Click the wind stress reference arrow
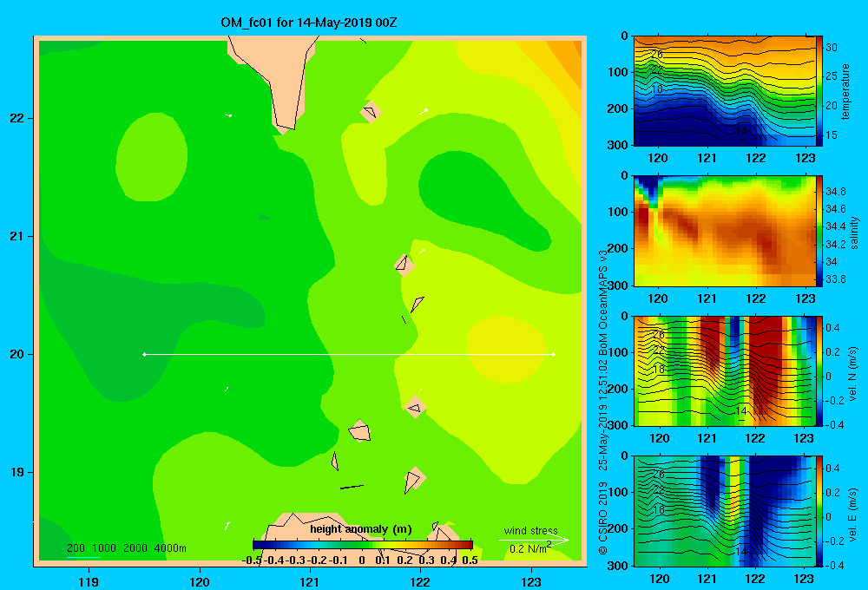 click(x=534, y=540)
